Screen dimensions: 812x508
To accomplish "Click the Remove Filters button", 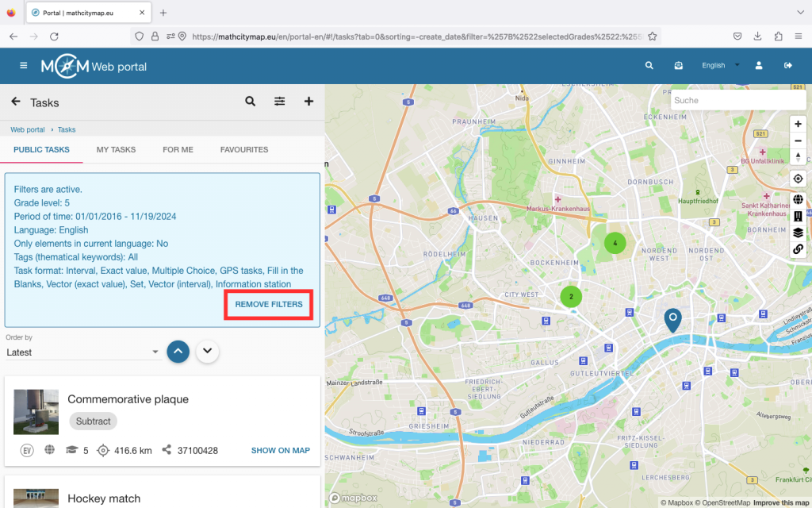I will 269,305.
